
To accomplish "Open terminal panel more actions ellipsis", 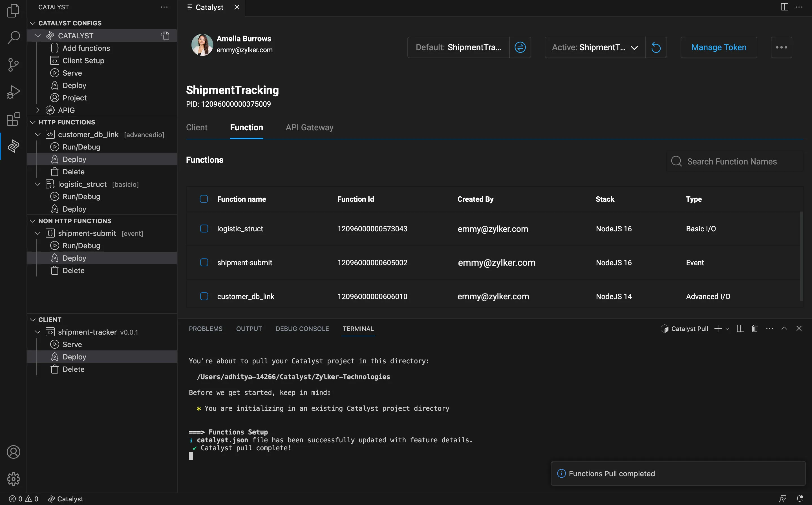I will tap(770, 329).
